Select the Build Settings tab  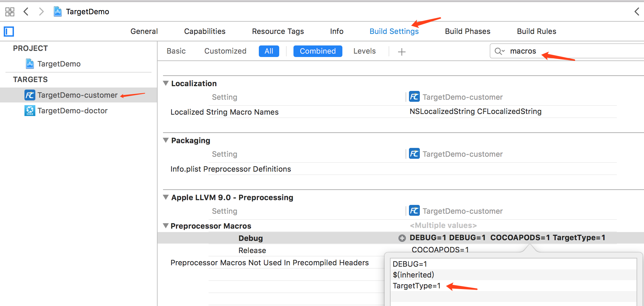[394, 31]
